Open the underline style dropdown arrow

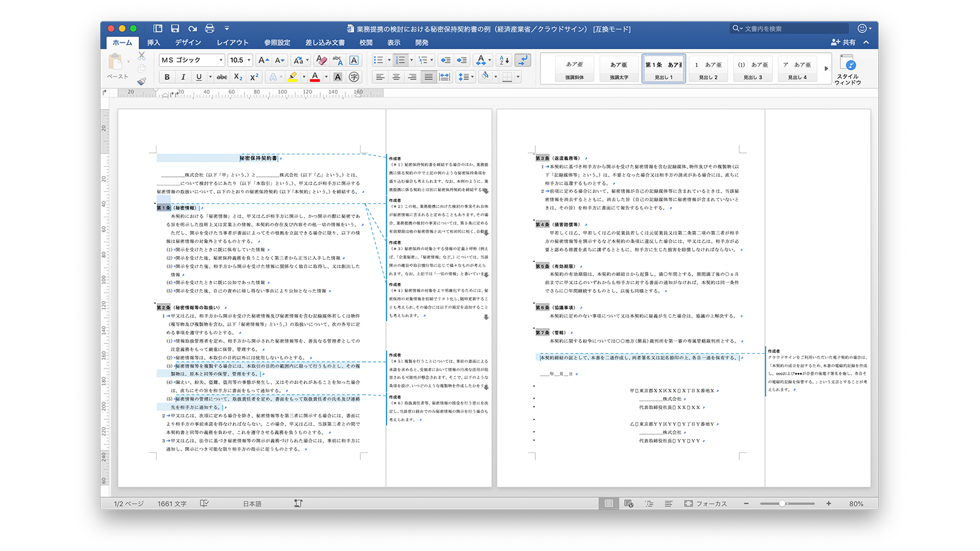(210, 77)
